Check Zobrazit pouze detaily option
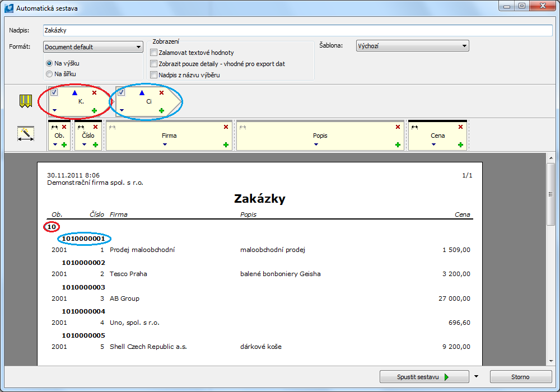 coord(154,63)
